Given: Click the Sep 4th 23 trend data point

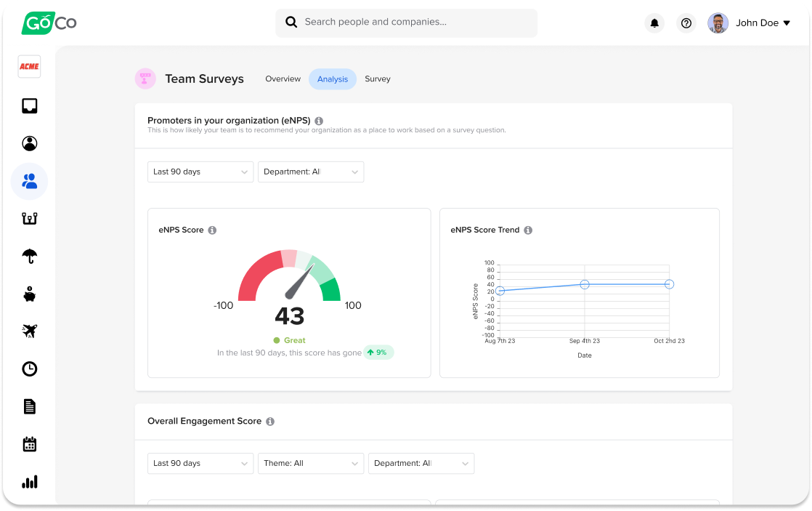Looking at the screenshot, I should tap(585, 284).
